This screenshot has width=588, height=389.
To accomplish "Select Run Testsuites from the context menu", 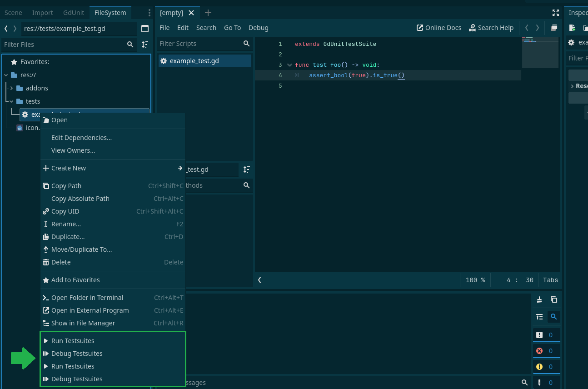I will pyautogui.click(x=72, y=340).
